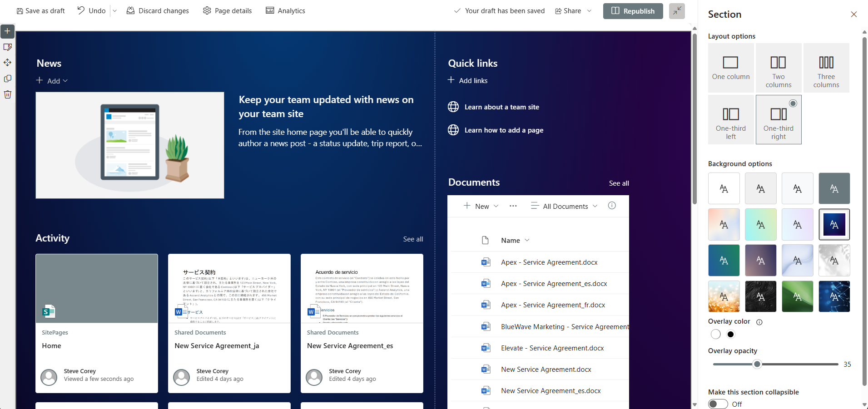868x409 pixels.
Task: Open document library info icon
Action: click(x=612, y=206)
